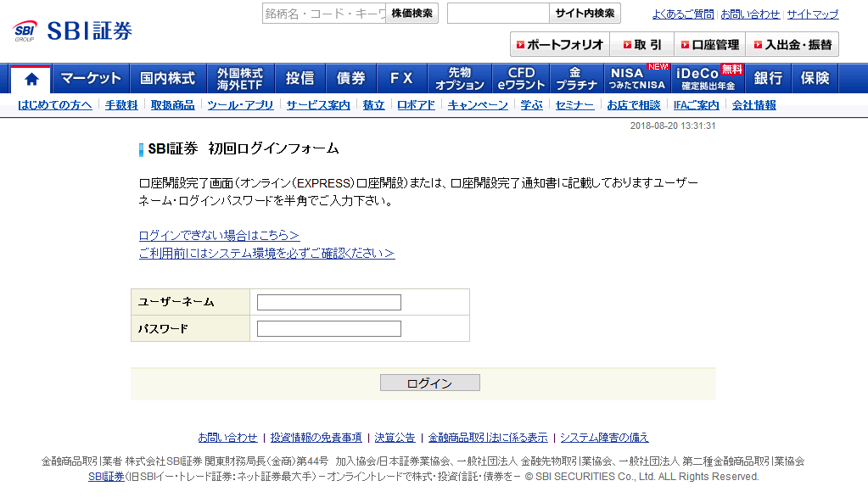Open the footer お問い合わせ link
Screen dimensions: 868x503
227,438
